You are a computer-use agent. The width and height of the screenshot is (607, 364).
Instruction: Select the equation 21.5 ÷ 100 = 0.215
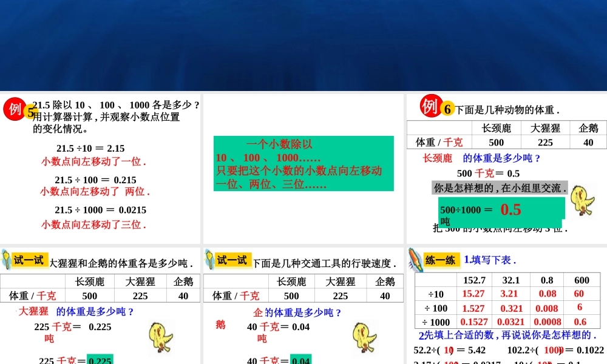pos(96,180)
